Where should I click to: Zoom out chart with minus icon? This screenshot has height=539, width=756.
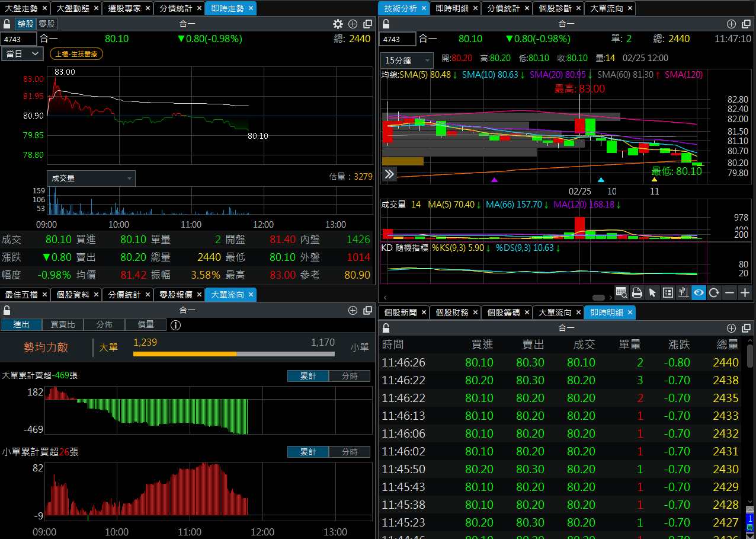point(730,292)
